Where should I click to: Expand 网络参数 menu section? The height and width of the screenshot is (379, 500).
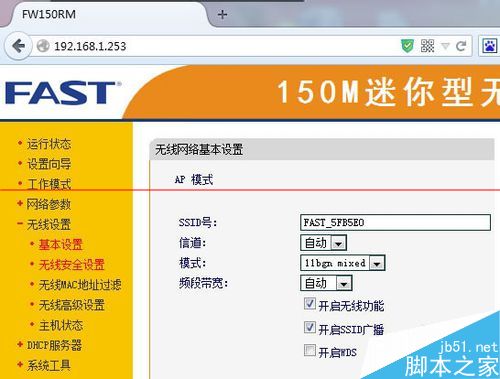point(49,204)
